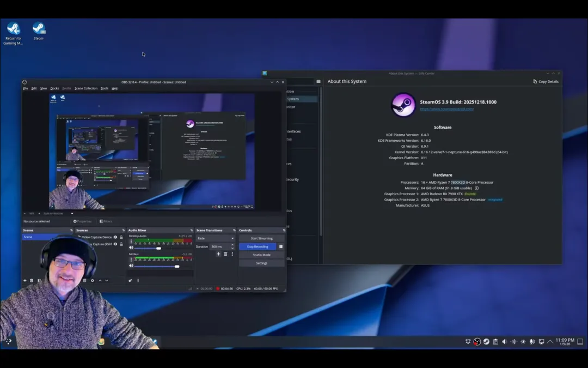The height and width of the screenshot is (368, 588).
Task: Open clipboard tray icon
Action: coord(495,341)
